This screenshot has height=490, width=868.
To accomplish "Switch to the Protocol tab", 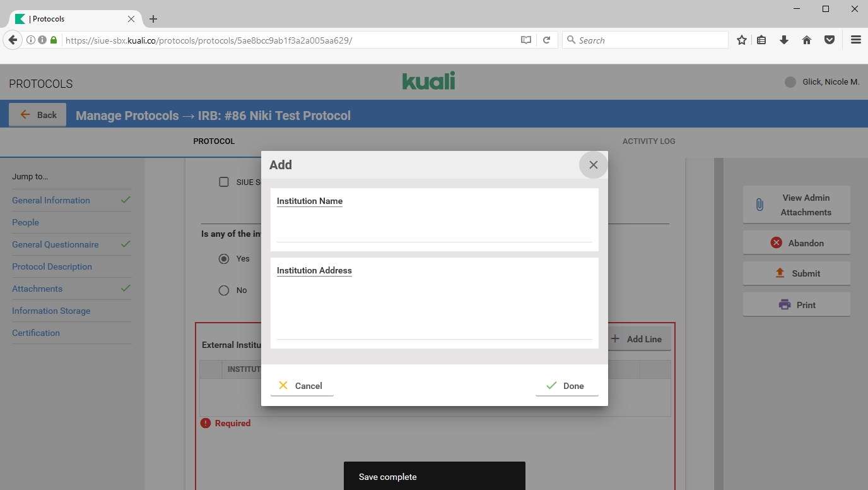I will pyautogui.click(x=214, y=141).
